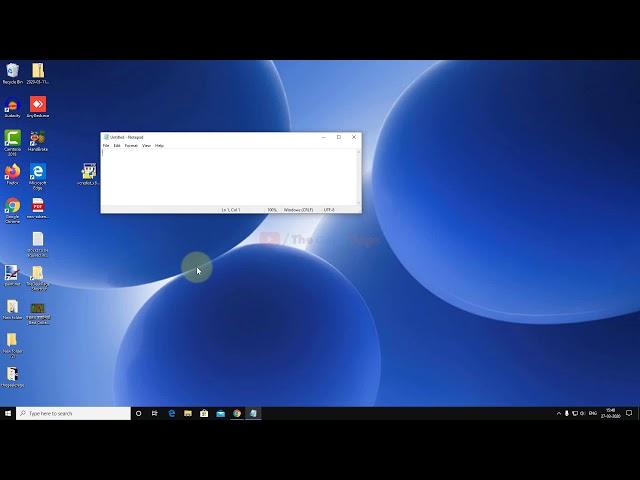This screenshot has height=480, width=640.
Task: Open the View menu in Notepad
Action: point(146,146)
